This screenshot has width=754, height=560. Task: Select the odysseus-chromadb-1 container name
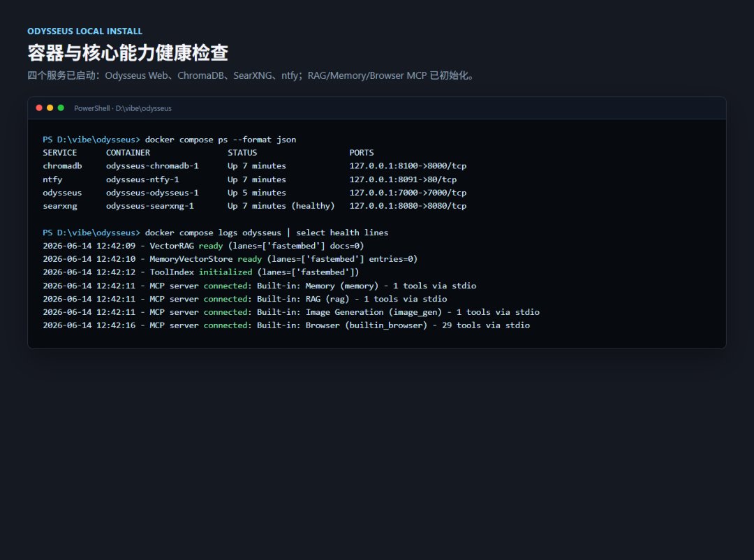(x=152, y=166)
